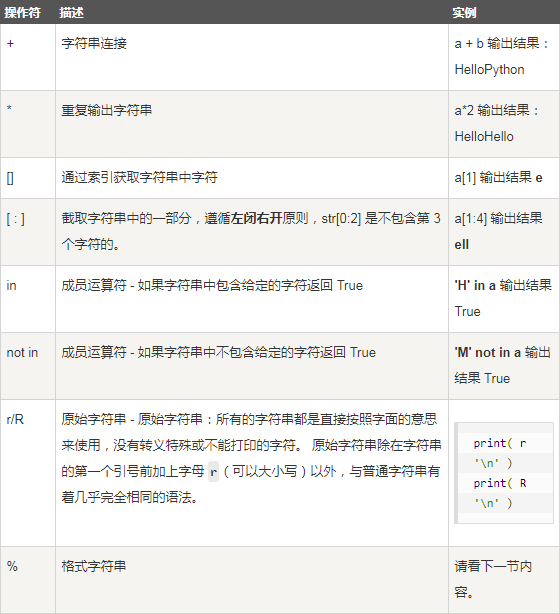
Task: Click the str[0:2] text in the description
Action: 341,218
